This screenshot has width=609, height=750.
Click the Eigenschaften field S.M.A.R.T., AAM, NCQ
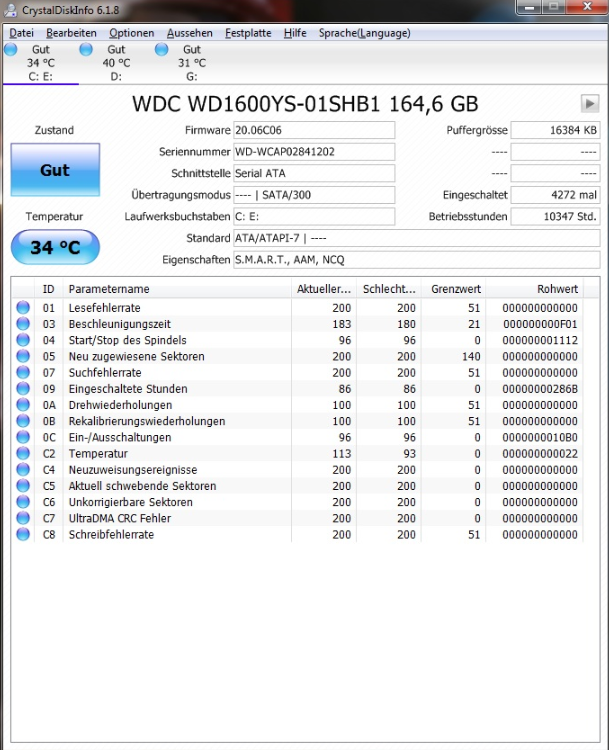[416, 259]
